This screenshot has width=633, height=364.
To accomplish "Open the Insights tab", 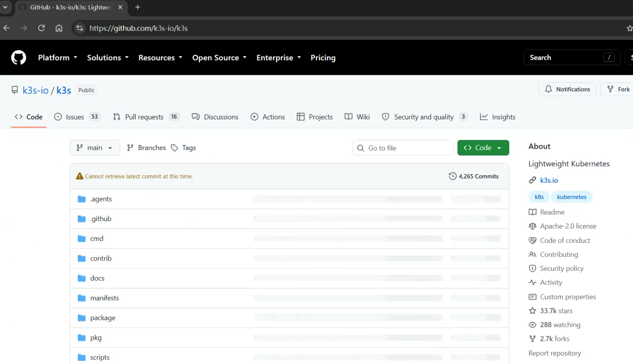I will (498, 117).
